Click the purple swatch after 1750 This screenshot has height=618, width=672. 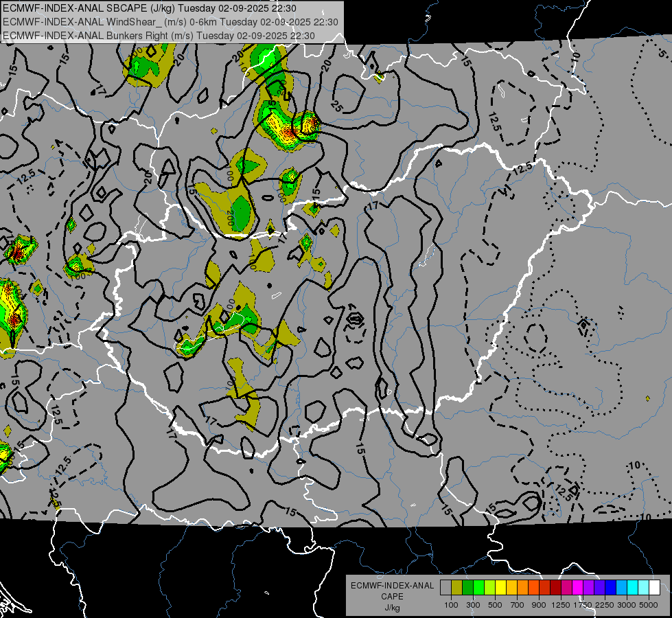[588, 588]
